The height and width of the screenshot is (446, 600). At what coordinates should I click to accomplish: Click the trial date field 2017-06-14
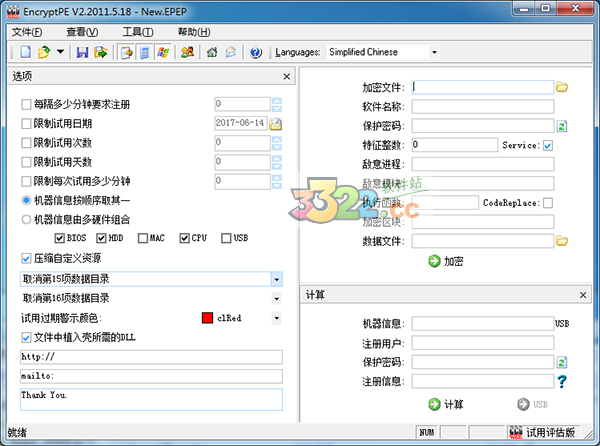241,123
